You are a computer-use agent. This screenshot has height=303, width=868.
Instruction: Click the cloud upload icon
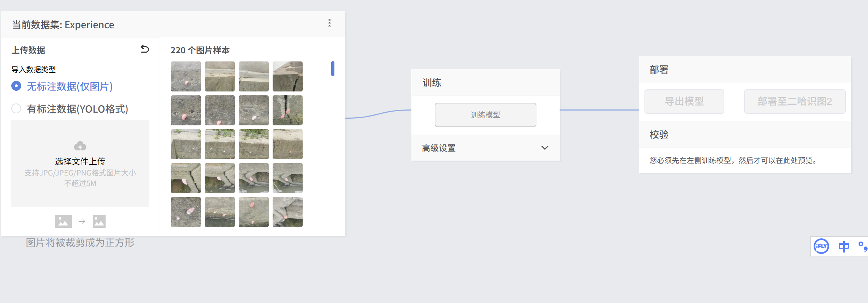(80, 146)
